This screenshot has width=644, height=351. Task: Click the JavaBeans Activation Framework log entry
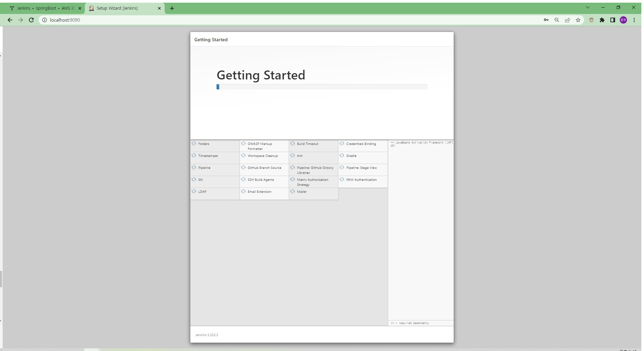(422, 144)
